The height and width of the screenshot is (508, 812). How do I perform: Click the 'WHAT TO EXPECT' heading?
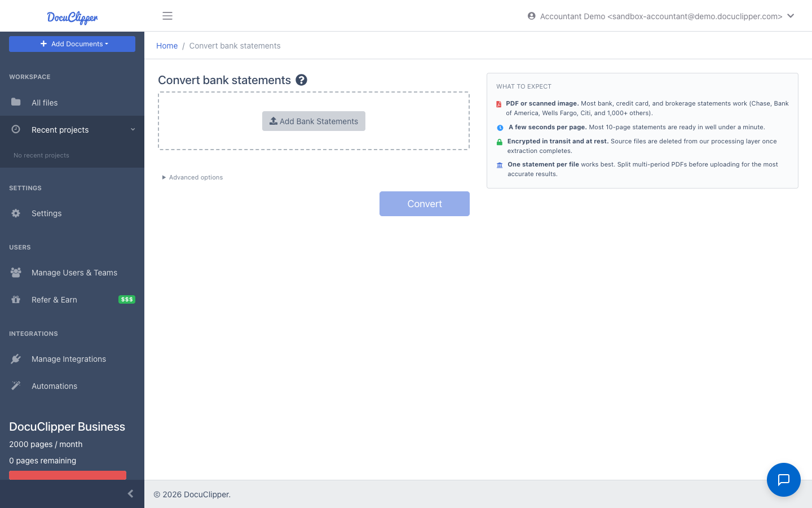click(x=524, y=86)
